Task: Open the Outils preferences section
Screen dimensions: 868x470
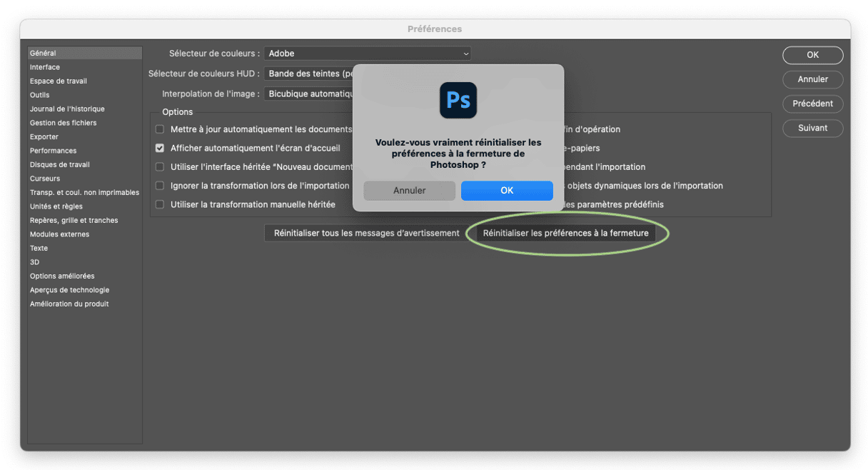Action: pos(40,95)
